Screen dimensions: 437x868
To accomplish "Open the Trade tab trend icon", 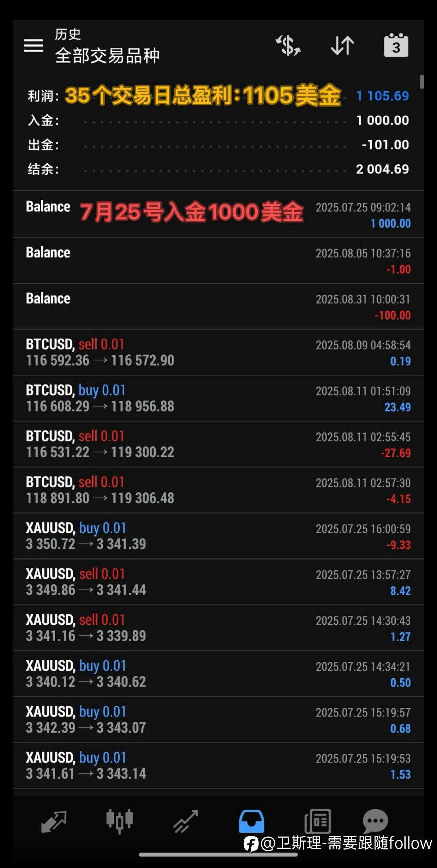I will pos(185,821).
